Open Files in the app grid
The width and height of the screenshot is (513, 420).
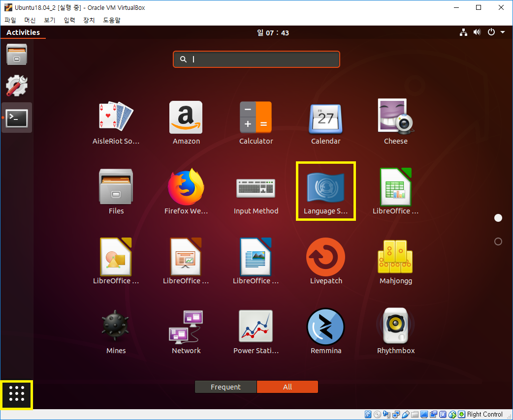coord(116,192)
